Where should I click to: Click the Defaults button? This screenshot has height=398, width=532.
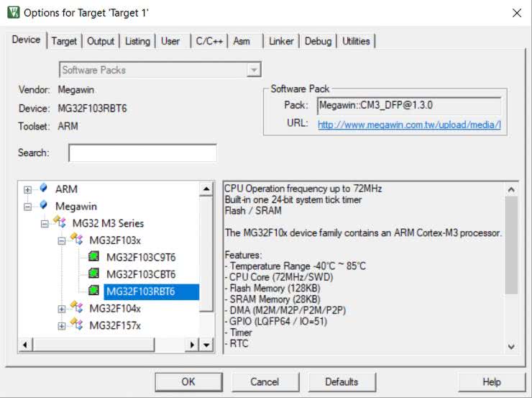tap(341, 381)
